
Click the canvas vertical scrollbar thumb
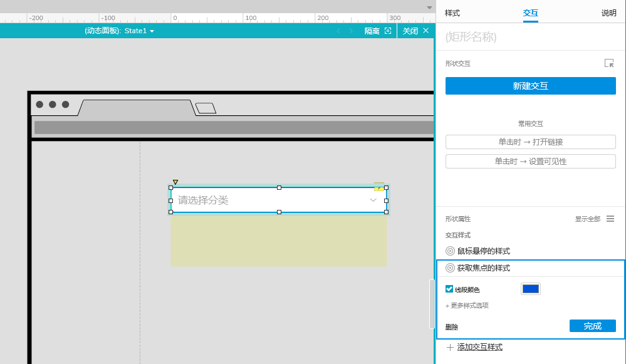[432, 304]
